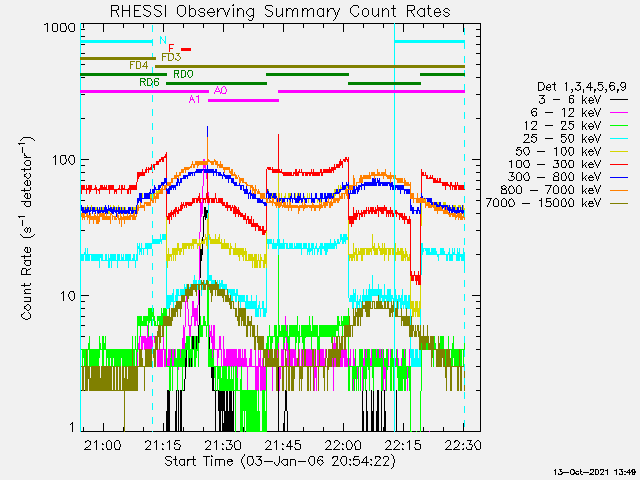Viewport: 640px width, 480px height.
Task: Click magenta line swatch for 6 - 12 keV
Action: pos(619,113)
